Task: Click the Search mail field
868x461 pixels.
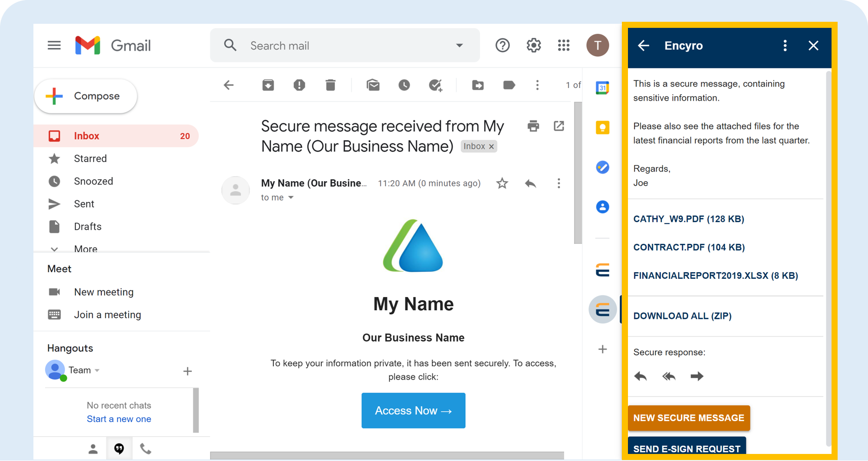Action: (x=345, y=46)
